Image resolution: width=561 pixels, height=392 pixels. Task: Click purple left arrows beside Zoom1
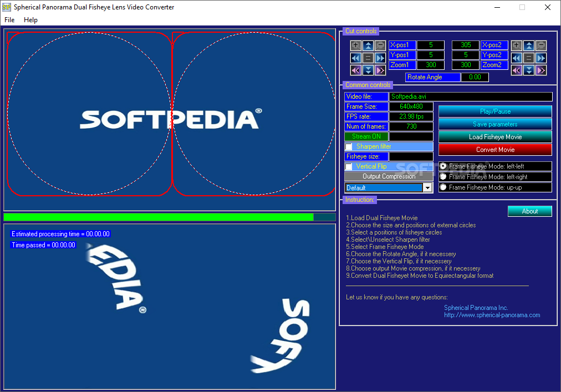click(356, 70)
